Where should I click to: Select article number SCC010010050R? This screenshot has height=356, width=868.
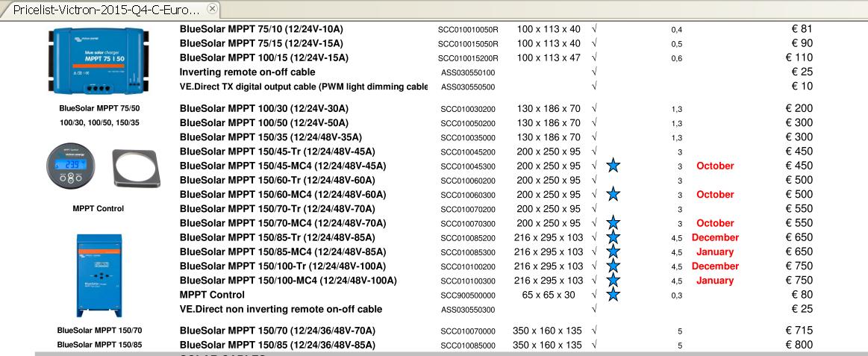pyautogui.click(x=468, y=29)
